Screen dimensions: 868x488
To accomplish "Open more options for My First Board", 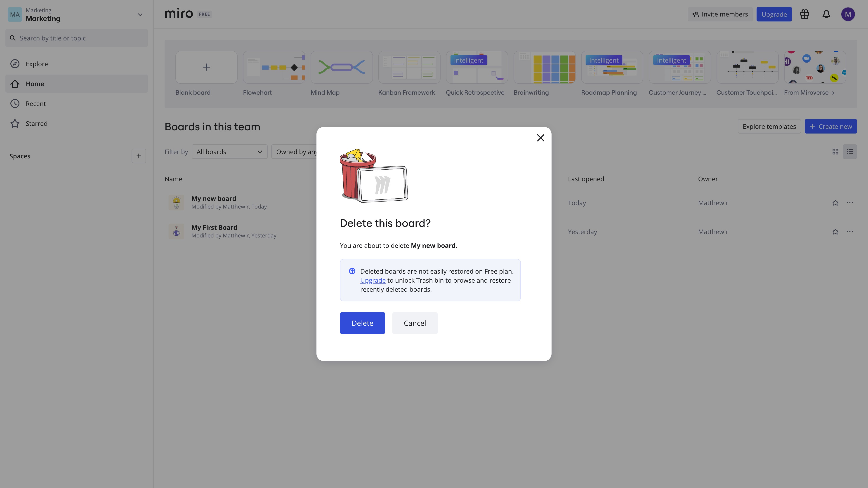I will 850,232.
